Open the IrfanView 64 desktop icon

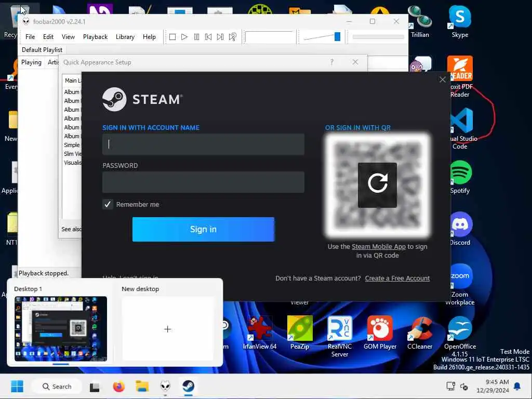(260, 333)
